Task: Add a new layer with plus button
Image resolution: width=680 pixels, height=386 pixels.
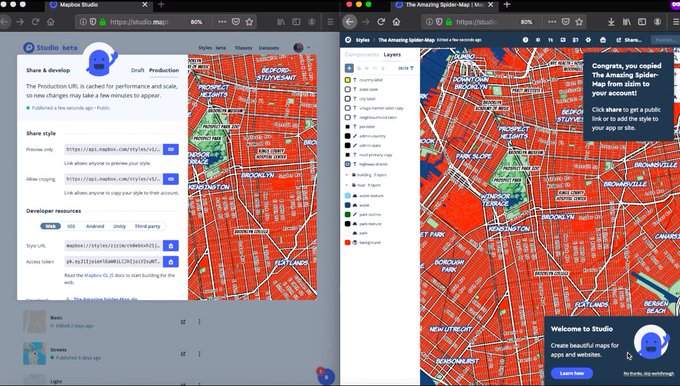Action: click(349, 68)
